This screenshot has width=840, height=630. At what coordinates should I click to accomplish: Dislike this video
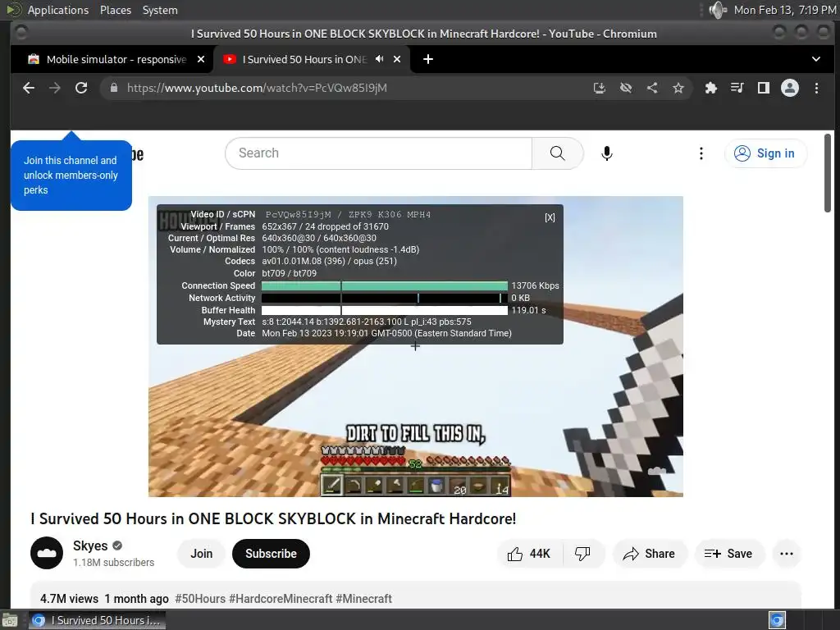pos(582,554)
